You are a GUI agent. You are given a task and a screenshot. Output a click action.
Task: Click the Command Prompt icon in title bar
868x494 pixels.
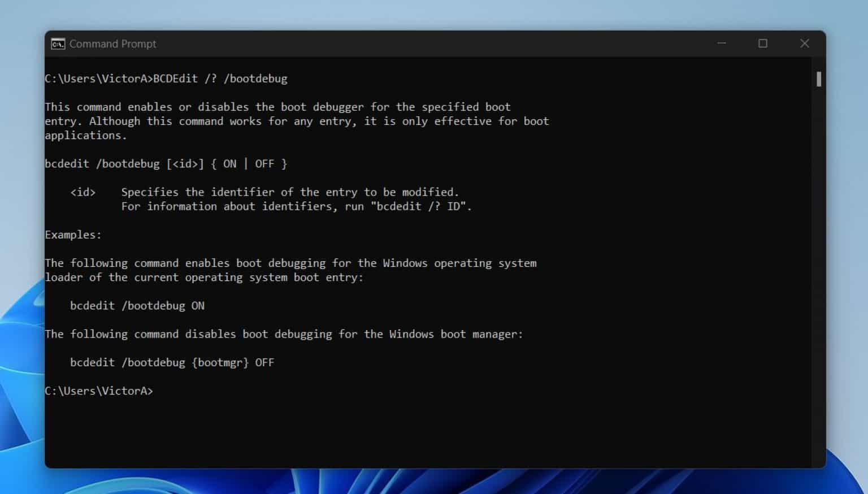point(57,44)
